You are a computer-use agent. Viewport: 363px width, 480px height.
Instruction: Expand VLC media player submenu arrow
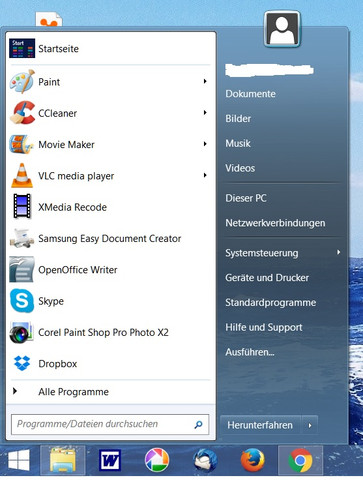[x=205, y=175]
